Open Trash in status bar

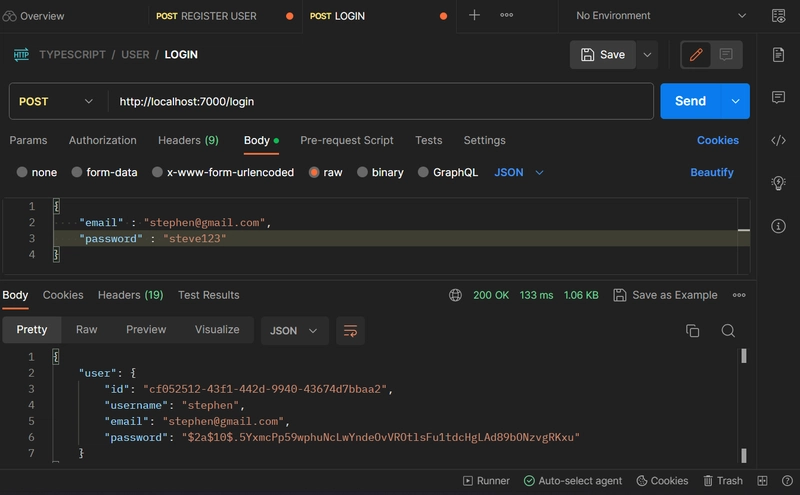(723, 481)
